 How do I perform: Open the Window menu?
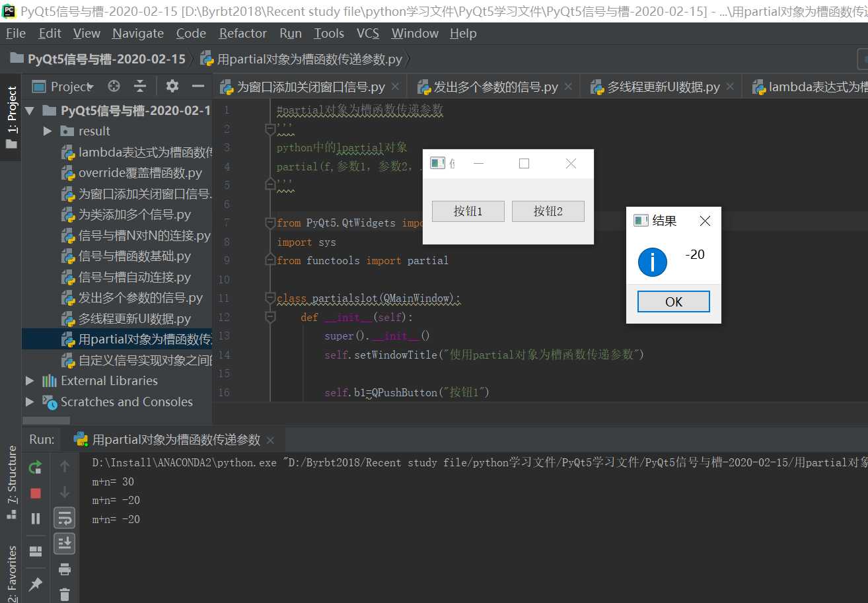coord(414,33)
